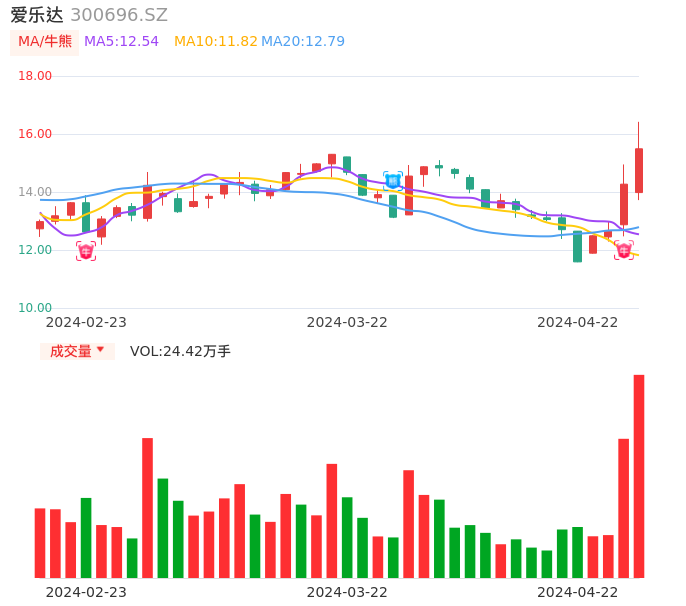Click the tallest red volume bar at far right

click(x=639, y=476)
